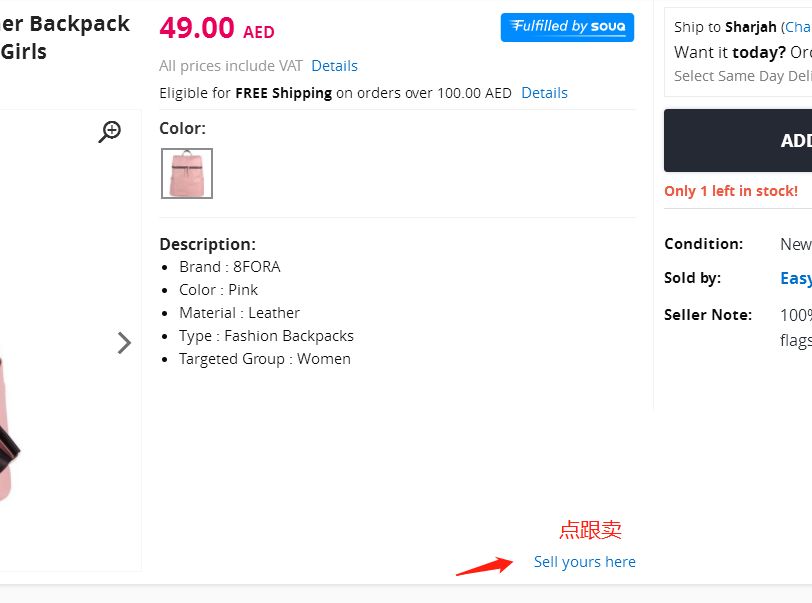The height and width of the screenshot is (603, 812).
Task: Click the Want it today? text
Action: point(729,52)
